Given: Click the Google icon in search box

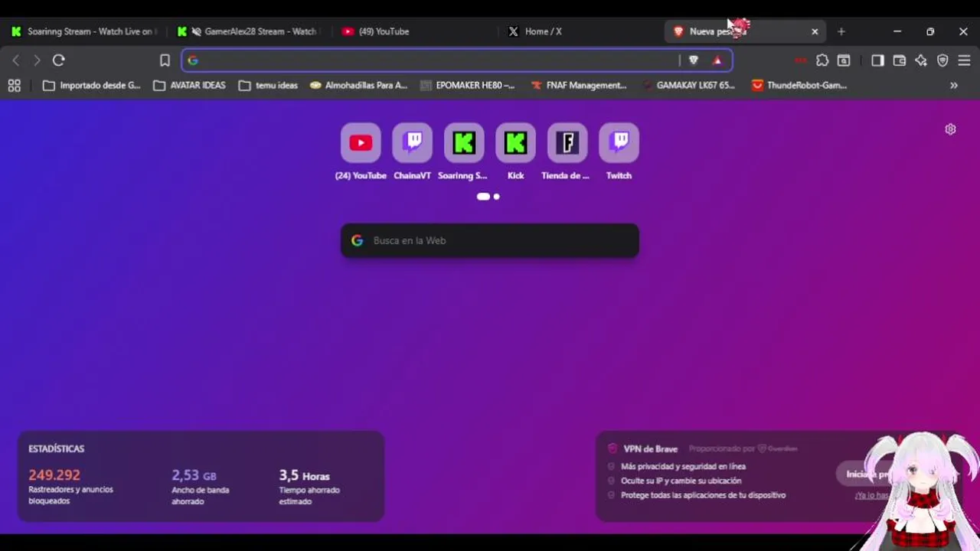Looking at the screenshot, I should (357, 240).
